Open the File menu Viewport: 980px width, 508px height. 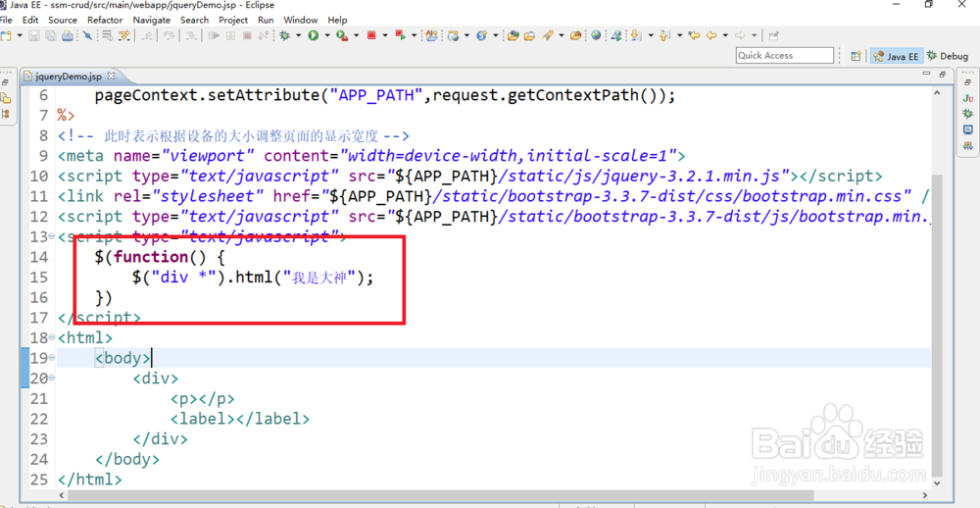6,20
